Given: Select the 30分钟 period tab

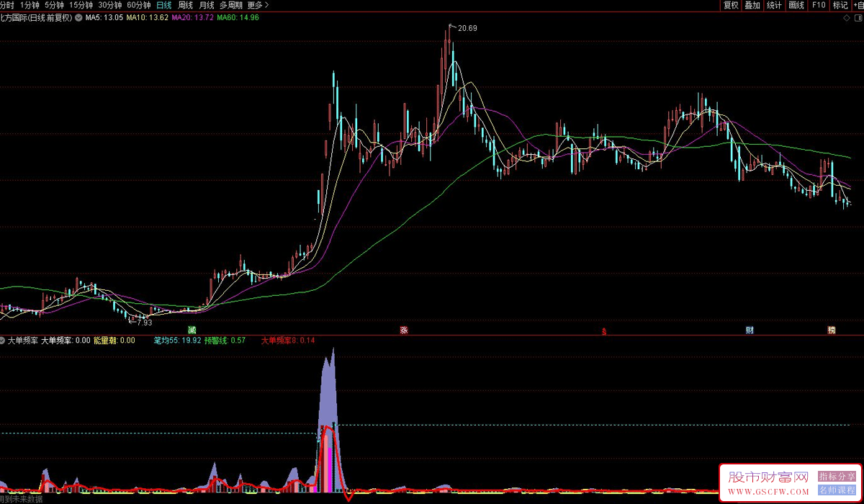Looking at the screenshot, I should tap(110, 5).
